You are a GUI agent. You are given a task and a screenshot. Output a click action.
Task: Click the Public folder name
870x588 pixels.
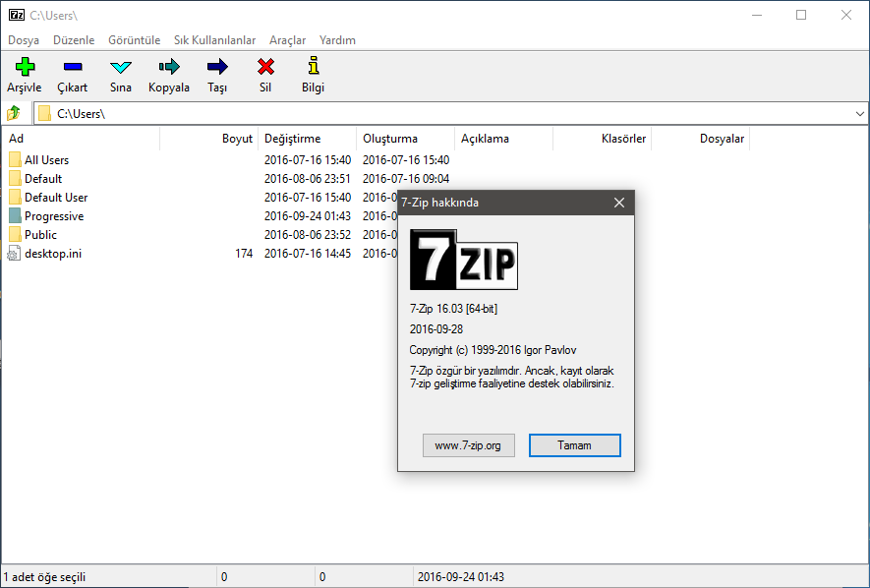click(x=40, y=235)
